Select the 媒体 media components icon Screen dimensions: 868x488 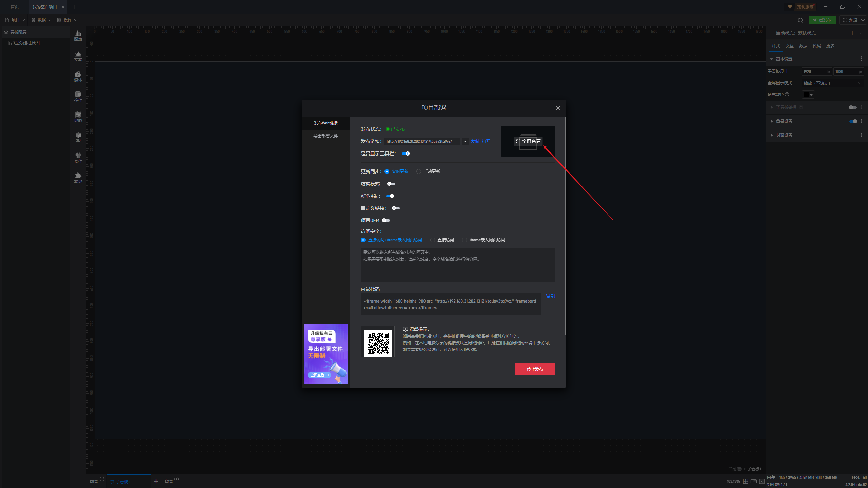click(x=78, y=76)
